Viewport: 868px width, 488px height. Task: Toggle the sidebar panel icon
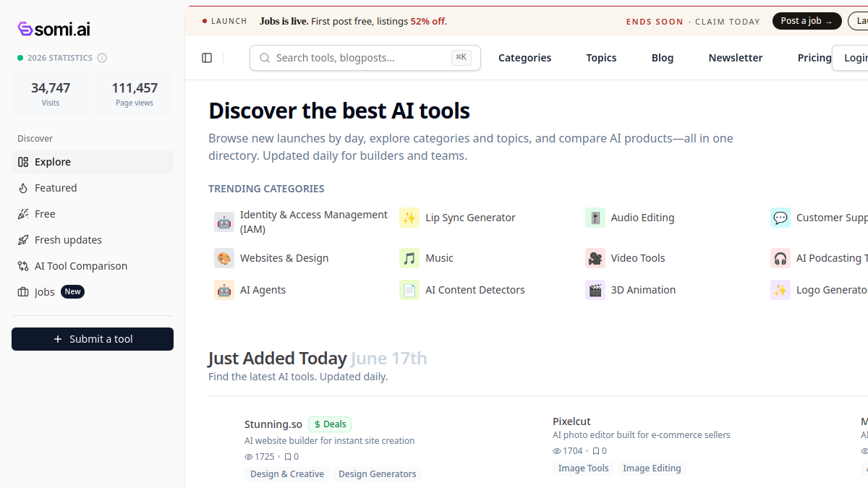[207, 58]
